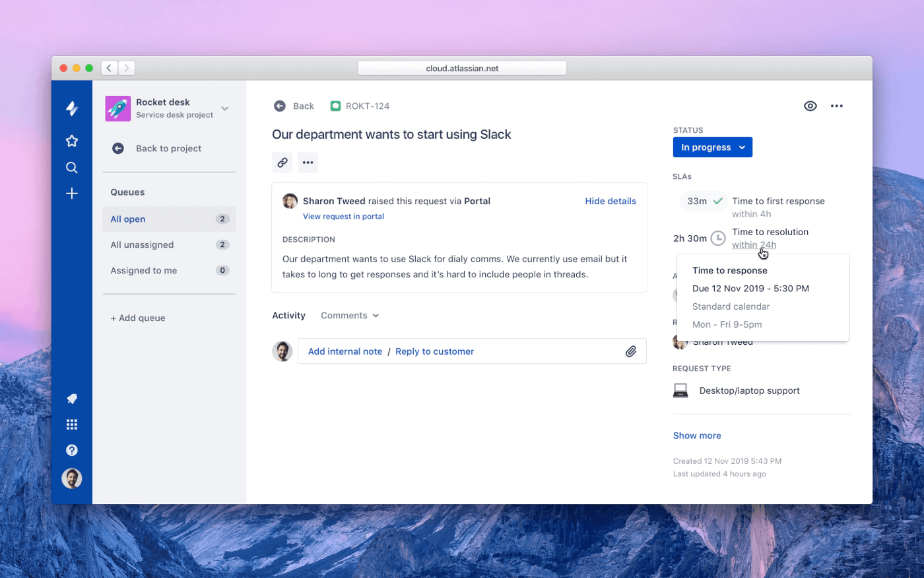This screenshot has height=578, width=924.
Task: Toggle watching this issue with eye icon
Action: [x=810, y=106]
